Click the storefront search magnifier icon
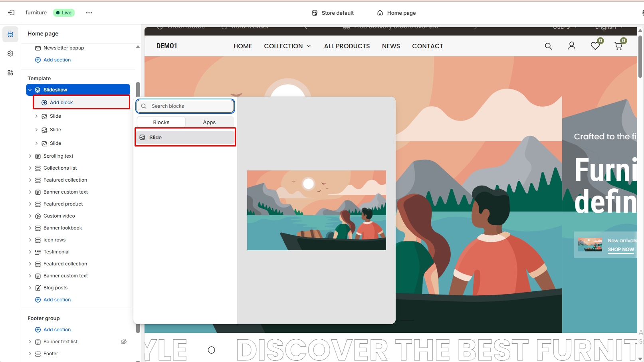The width and height of the screenshot is (644, 362). [548, 46]
